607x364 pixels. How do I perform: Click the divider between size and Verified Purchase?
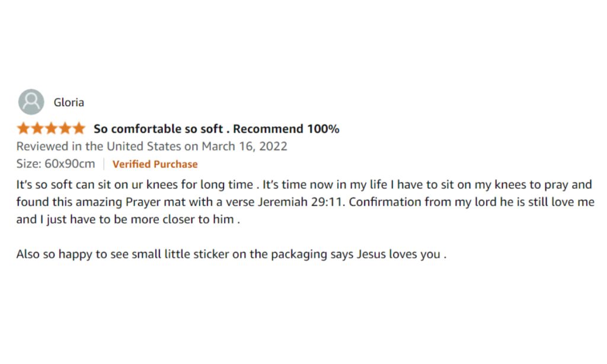(x=104, y=164)
